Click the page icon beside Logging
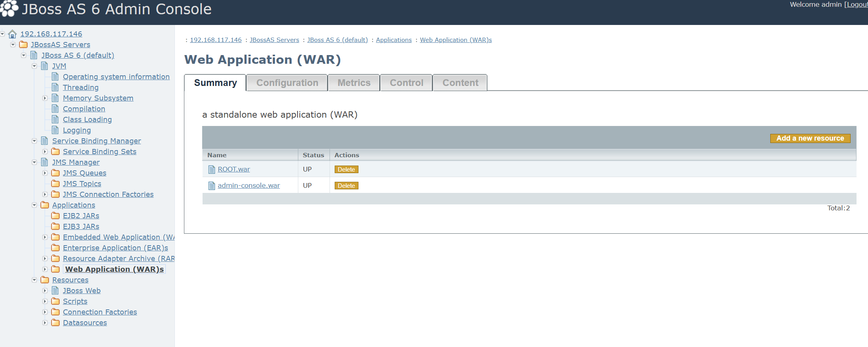This screenshot has height=347, width=868. click(x=55, y=130)
